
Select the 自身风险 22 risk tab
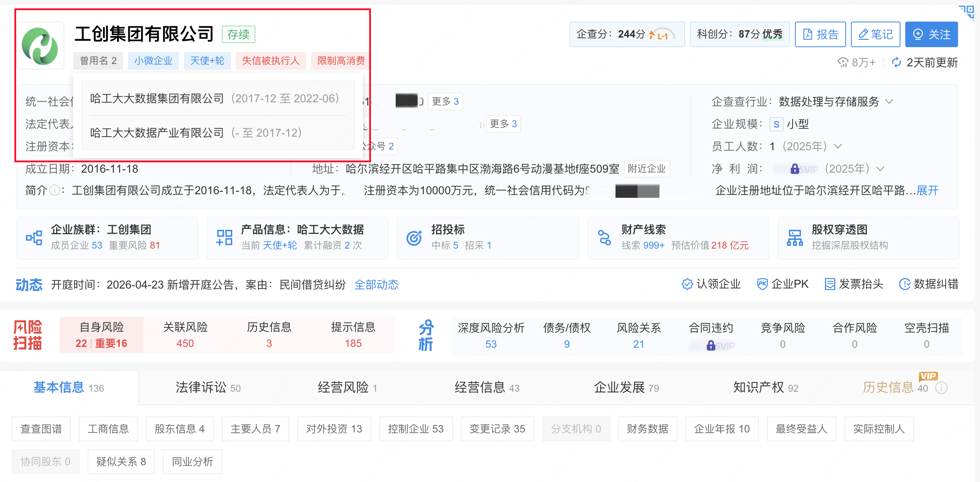click(102, 335)
